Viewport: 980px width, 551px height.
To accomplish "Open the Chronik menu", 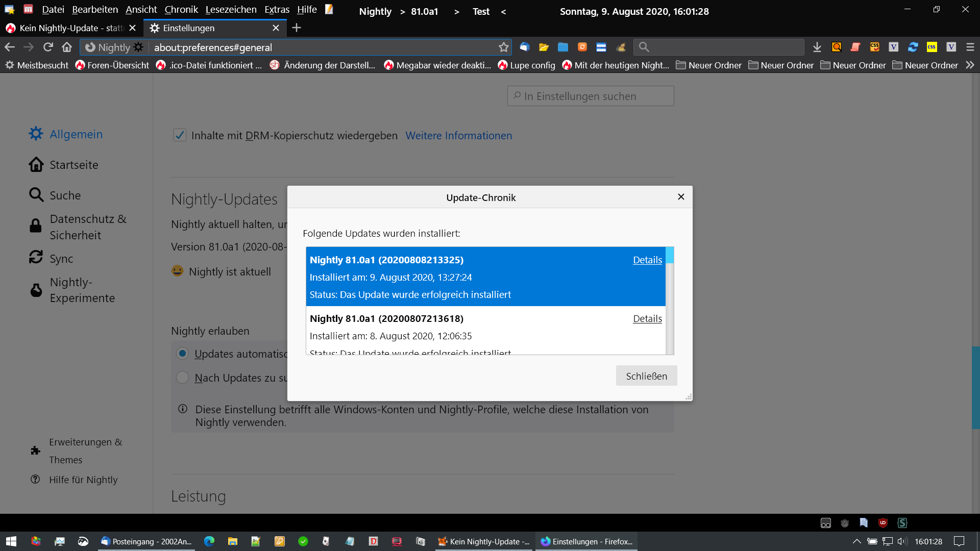I will point(181,10).
